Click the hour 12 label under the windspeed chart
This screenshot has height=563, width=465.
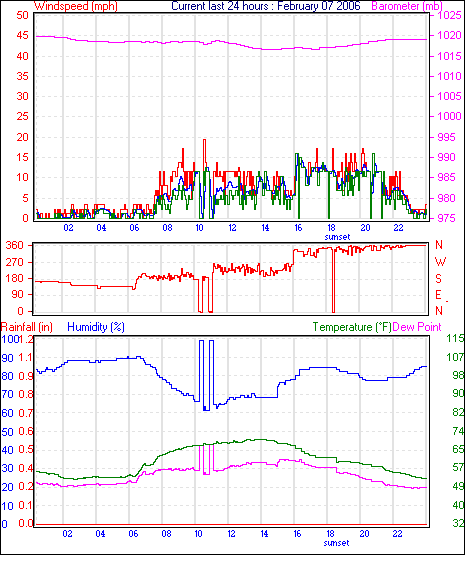(x=232, y=228)
